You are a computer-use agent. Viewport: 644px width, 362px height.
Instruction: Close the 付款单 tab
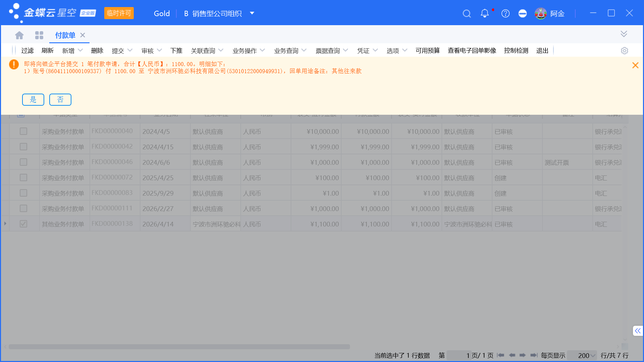[x=83, y=35]
